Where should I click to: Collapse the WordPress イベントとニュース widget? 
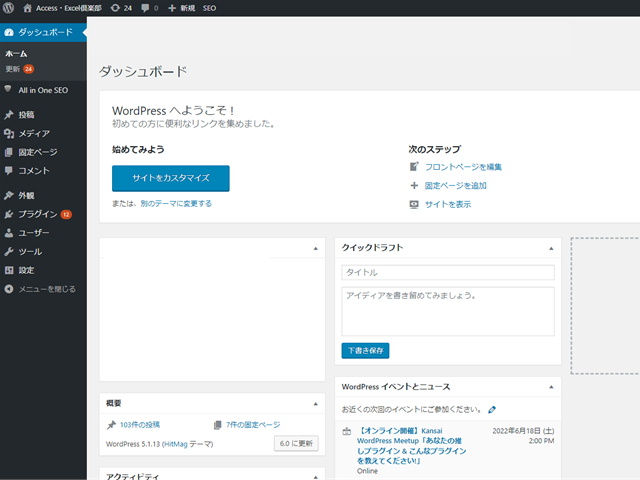pos(551,387)
